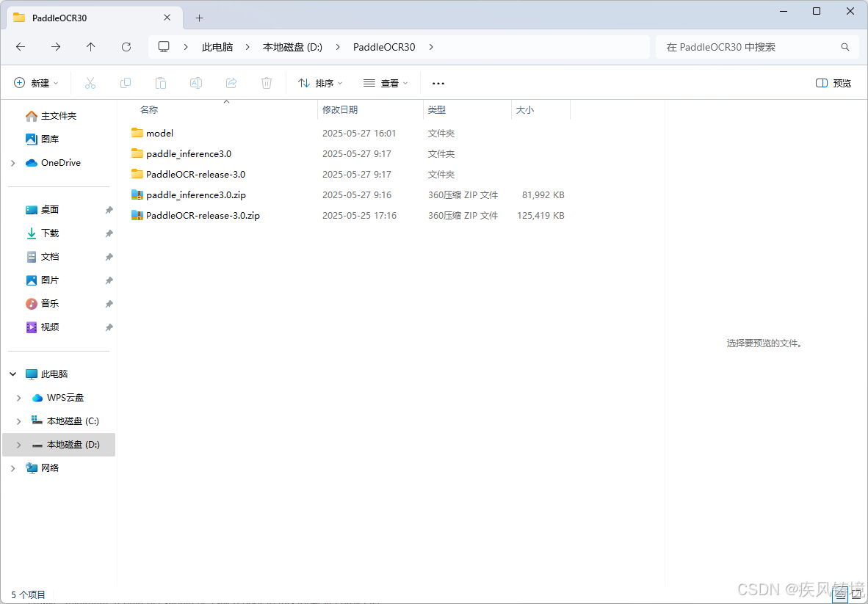
Task: Select 网络 in the navigation pane
Action: pos(43,468)
